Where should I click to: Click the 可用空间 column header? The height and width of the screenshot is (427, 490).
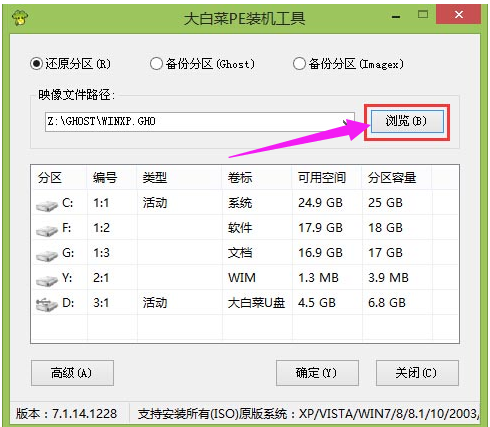point(327,177)
